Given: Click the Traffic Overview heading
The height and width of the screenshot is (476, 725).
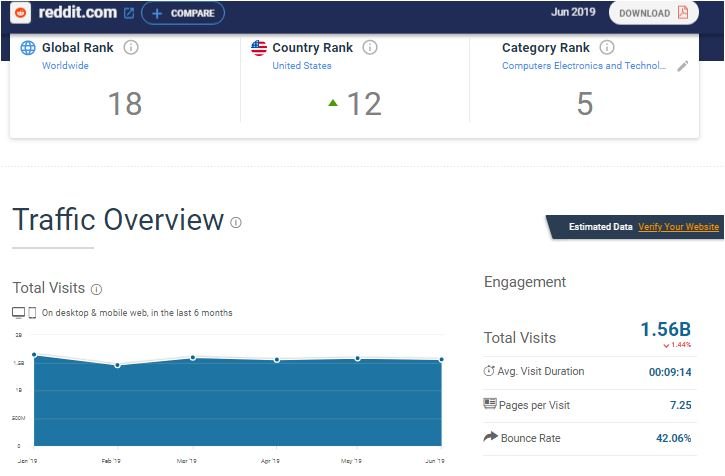Looking at the screenshot, I should click(118, 220).
